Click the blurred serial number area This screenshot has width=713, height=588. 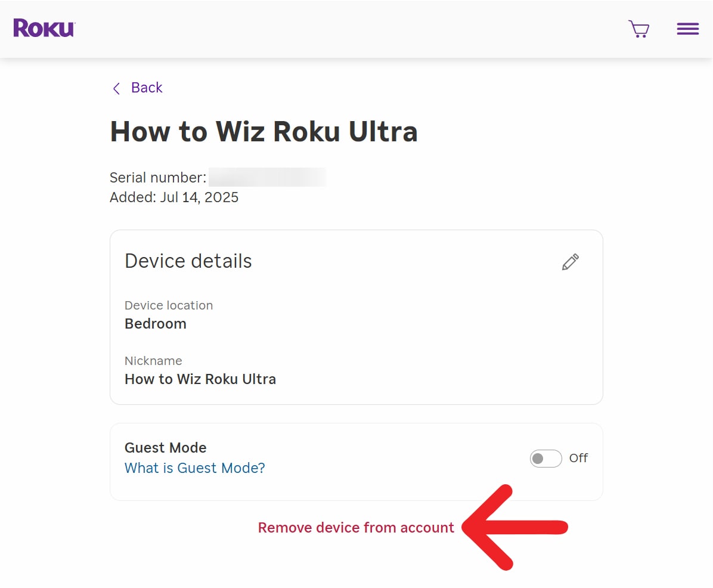point(267,177)
